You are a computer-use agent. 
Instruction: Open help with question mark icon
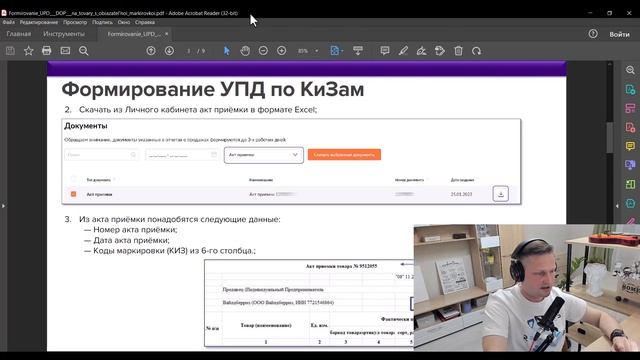(x=593, y=34)
